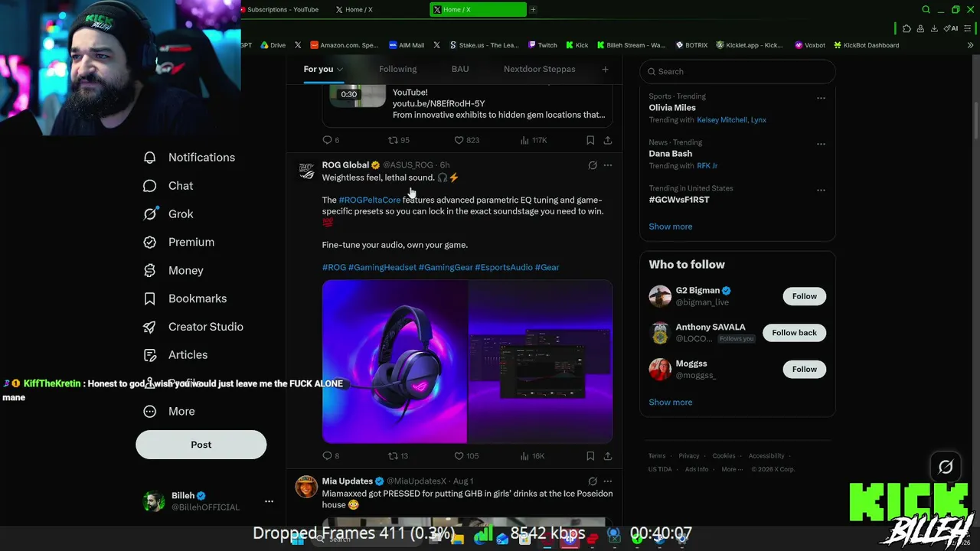Click the Post button
The height and width of the screenshot is (551, 980).
click(x=201, y=445)
